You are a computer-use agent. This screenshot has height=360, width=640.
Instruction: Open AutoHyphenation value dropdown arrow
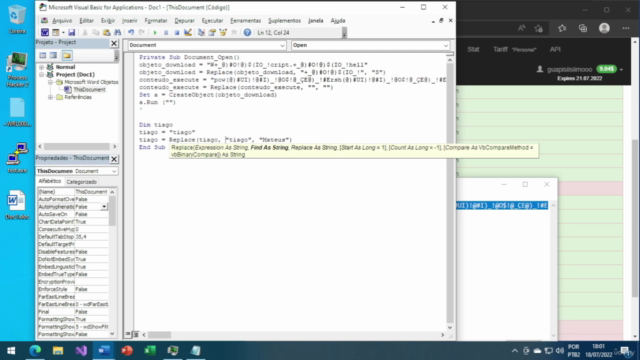tap(104, 207)
